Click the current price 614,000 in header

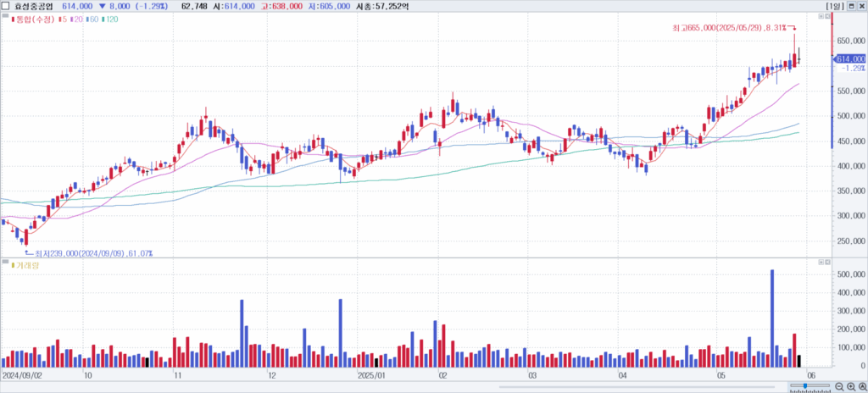[76, 6]
